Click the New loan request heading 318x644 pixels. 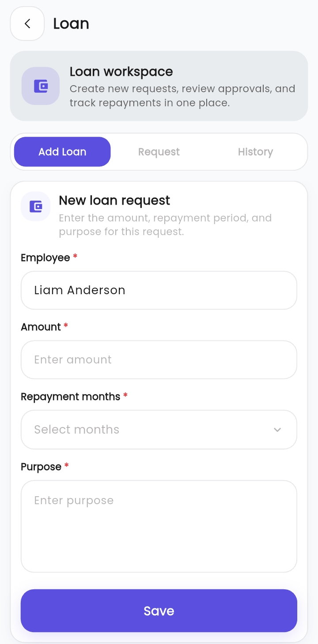pyautogui.click(x=114, y=200)
